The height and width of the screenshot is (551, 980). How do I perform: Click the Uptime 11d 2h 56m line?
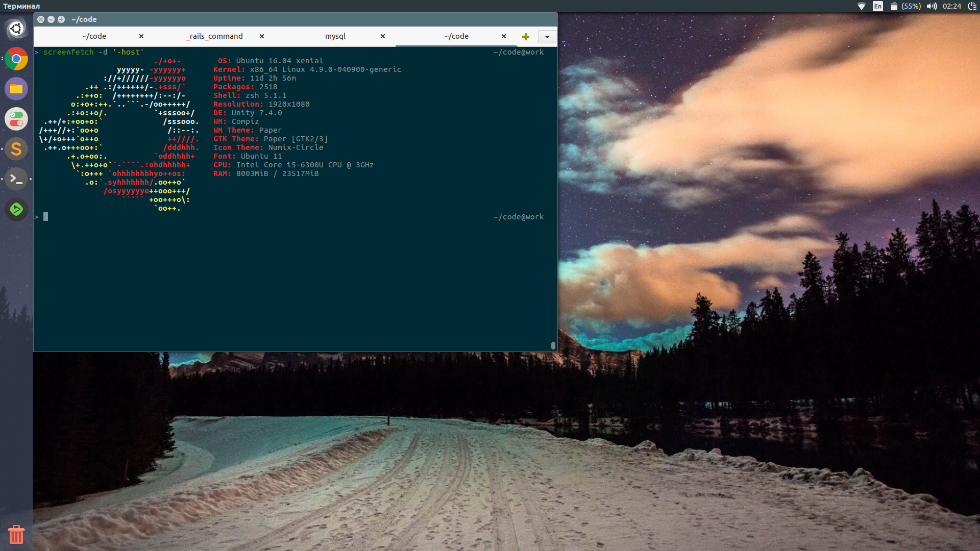tap(255, 78)
